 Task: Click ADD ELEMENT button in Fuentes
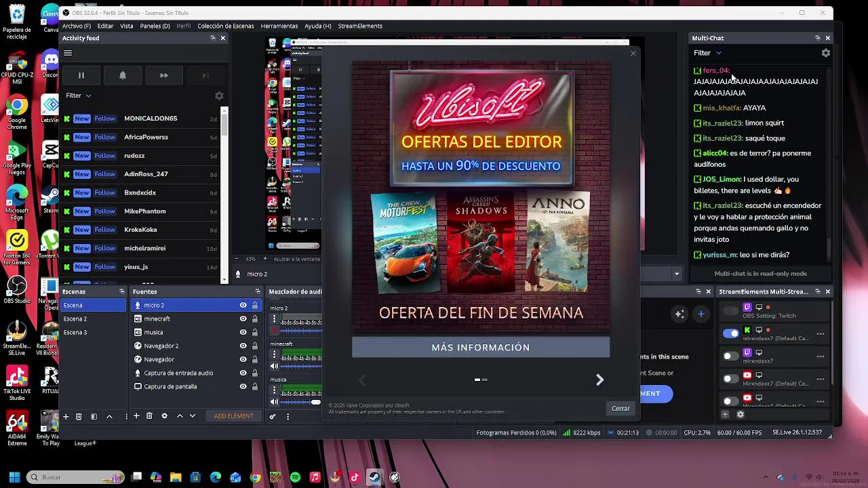(233, 415)
